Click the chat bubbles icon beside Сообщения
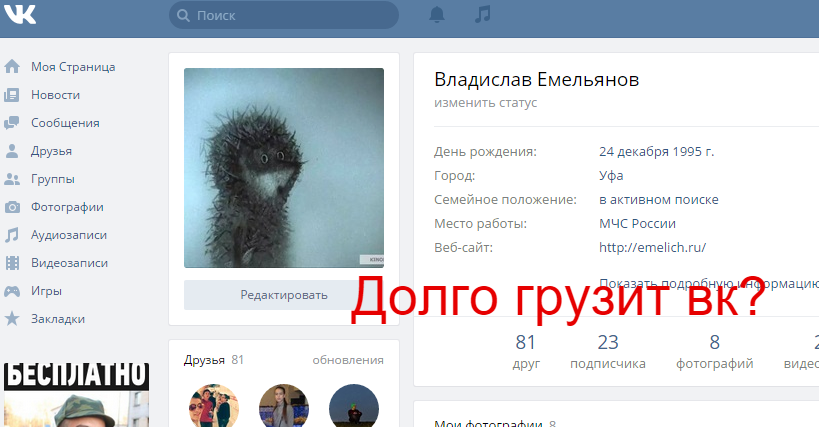This screenshot has width=819, height=427. pos(11,123)
